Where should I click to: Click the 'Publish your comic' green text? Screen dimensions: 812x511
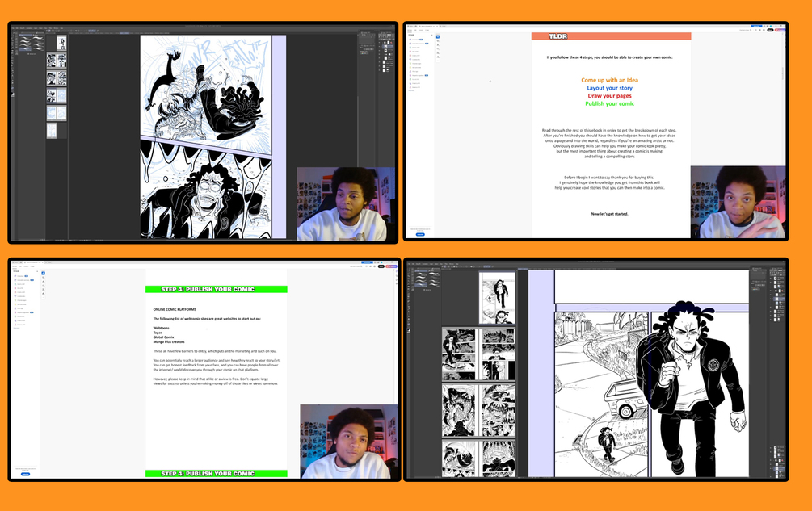pos(609,103)
